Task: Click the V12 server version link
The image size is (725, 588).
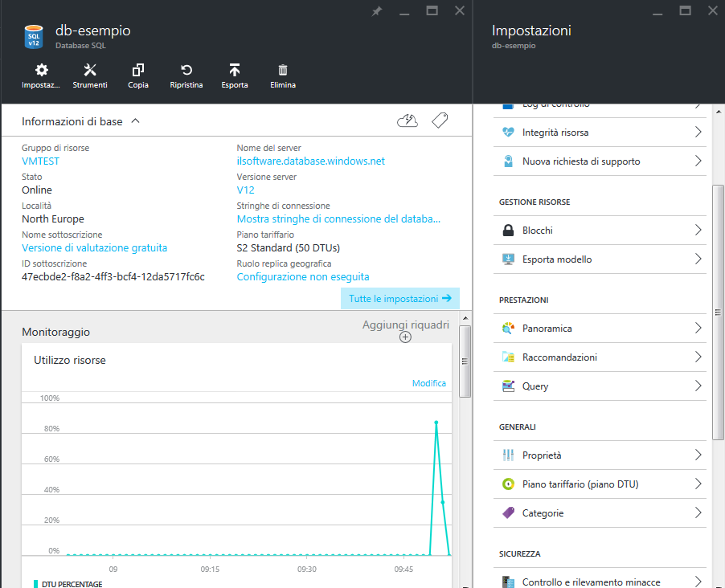Action: tap(245, 190)
